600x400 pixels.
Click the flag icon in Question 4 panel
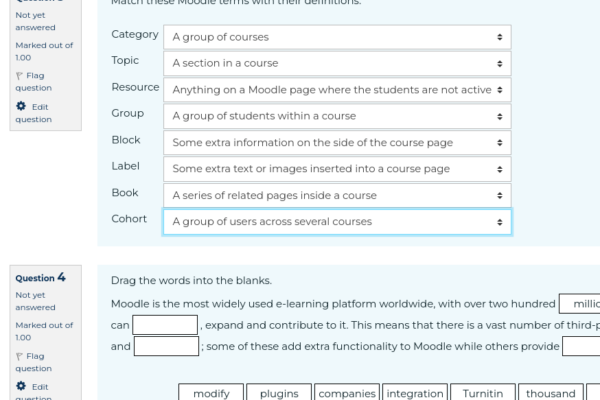point(19,356)
